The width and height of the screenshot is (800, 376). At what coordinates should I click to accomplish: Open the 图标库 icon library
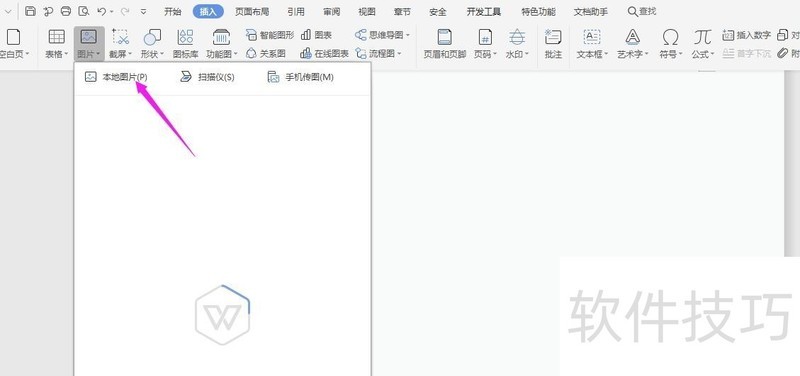[186, 43]
